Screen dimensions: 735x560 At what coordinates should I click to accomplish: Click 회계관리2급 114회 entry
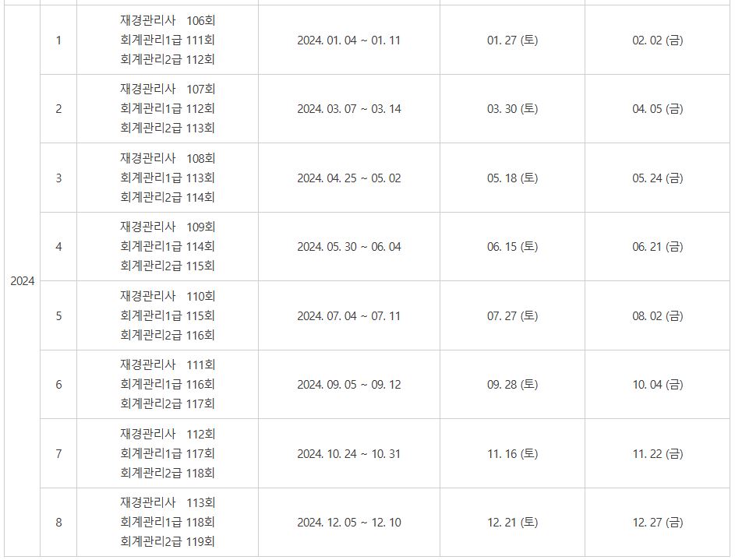click(x=168, y=197)
